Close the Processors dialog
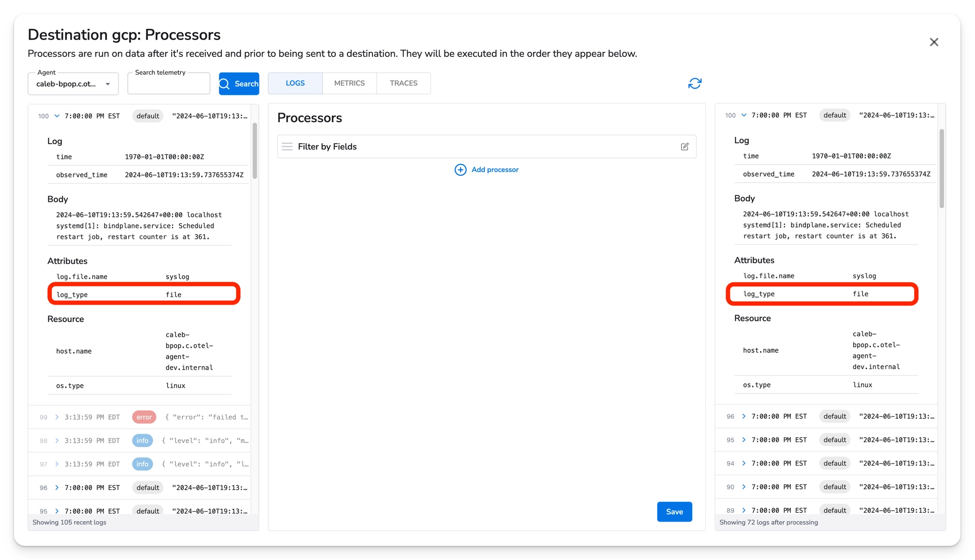 tap(934, 42)
